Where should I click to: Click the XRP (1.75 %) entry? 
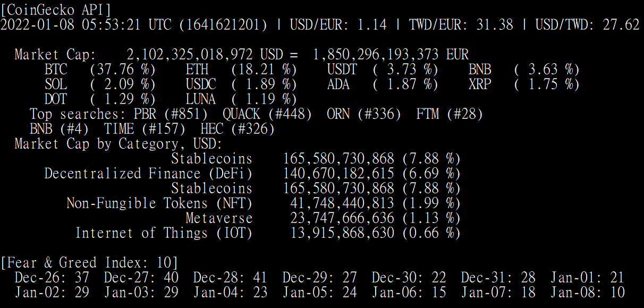click(x=524, y=84)
